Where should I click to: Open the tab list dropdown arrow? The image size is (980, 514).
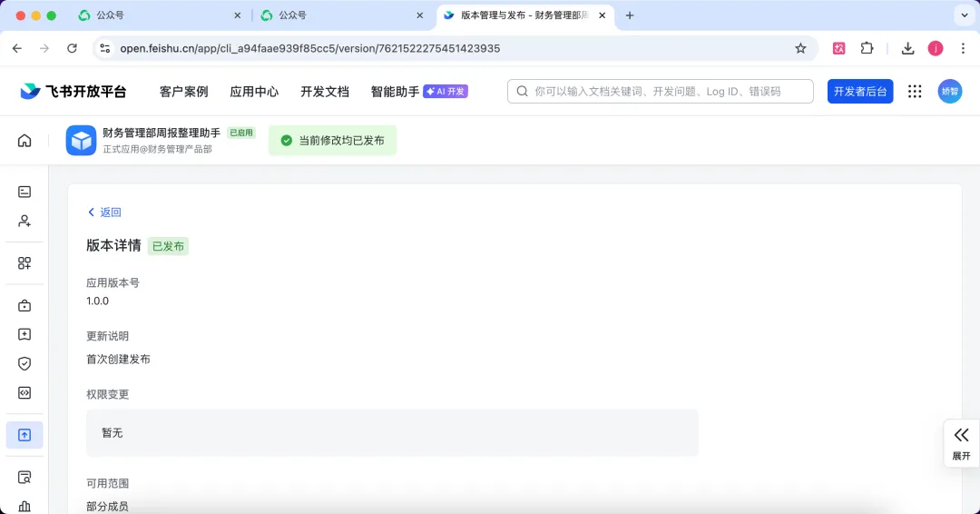(965, 15)
